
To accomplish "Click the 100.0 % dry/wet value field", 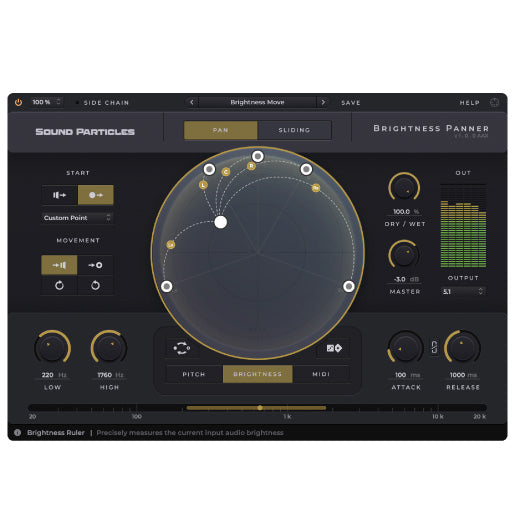I will pyautogui.click(x=405, y=212).
